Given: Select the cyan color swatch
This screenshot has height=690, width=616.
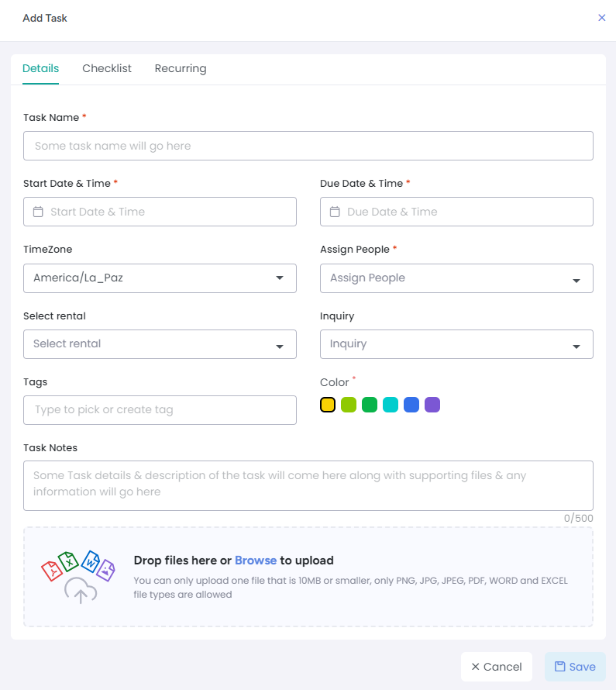Looking at the screenshot, I should click(x=391, y=405).
